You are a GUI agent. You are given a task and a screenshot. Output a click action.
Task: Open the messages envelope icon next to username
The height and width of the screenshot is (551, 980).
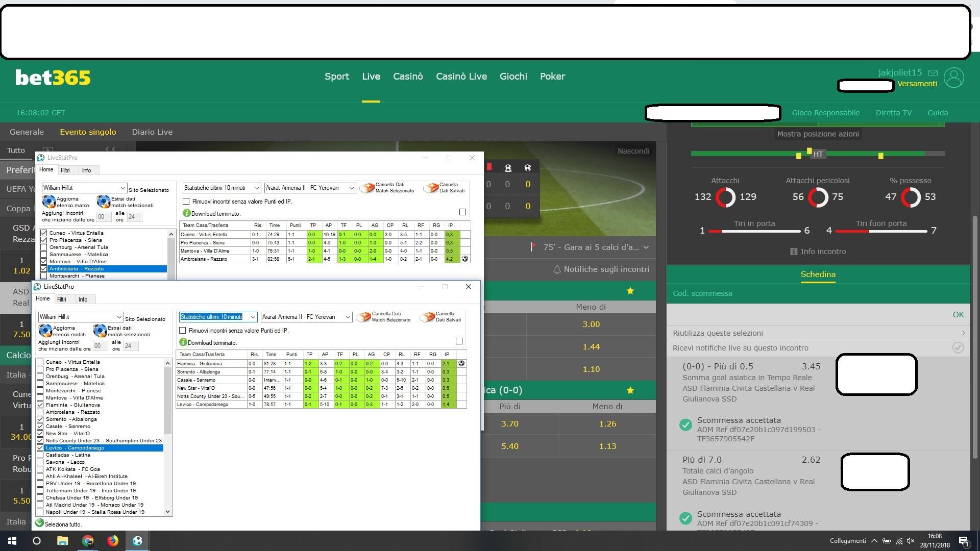click(x=933, y=73)
